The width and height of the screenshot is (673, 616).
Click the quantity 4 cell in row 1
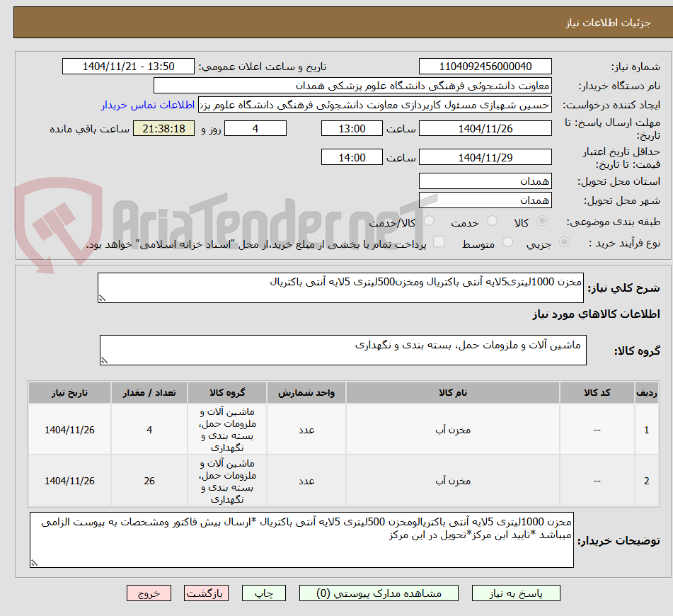click(149, 430)
